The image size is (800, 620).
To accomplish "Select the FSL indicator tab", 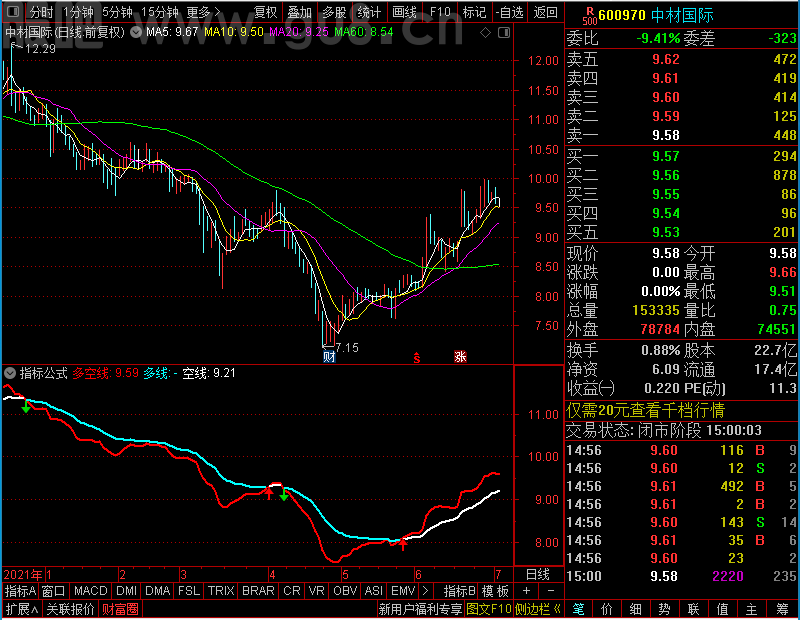I will coord(189,591).
